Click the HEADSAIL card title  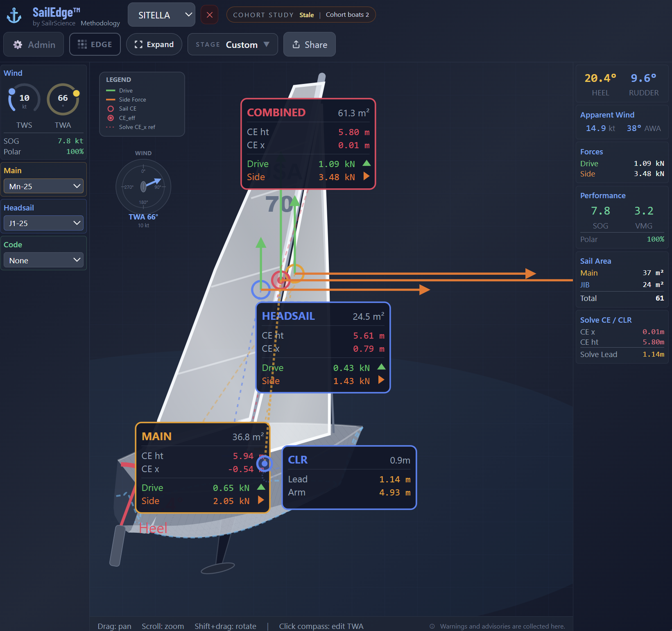[x=288, y=316]
